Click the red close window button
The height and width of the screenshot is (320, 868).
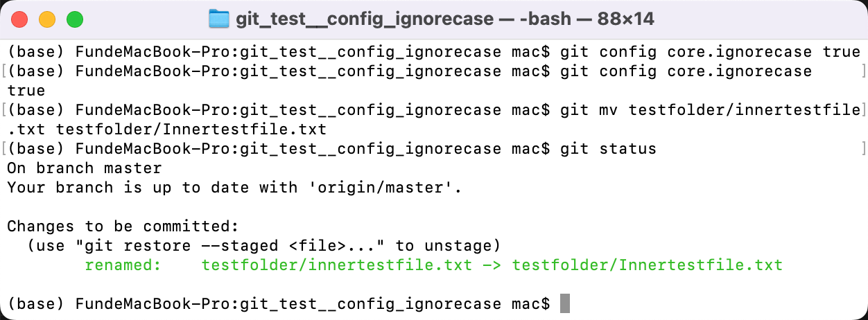pos(19,19)
